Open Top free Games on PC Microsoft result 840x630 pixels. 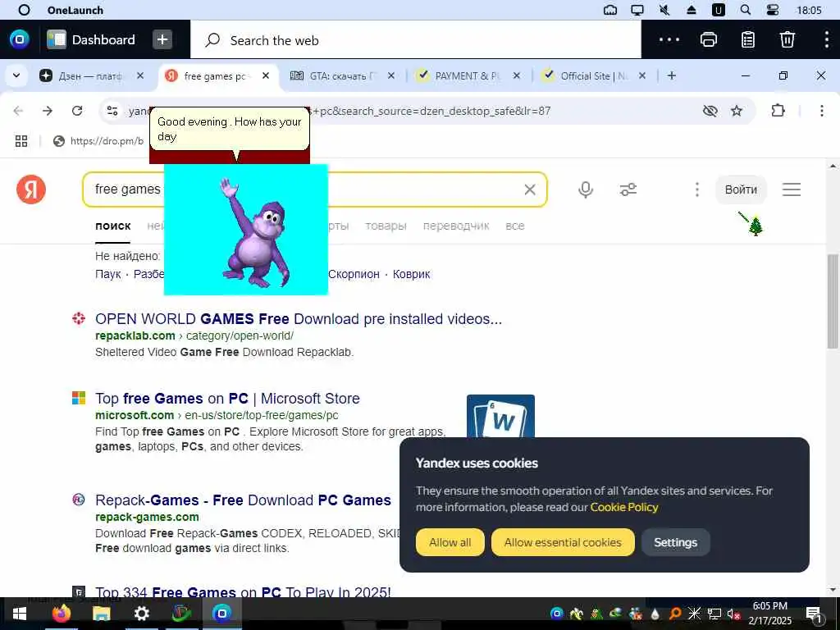[x=227, y=399]
